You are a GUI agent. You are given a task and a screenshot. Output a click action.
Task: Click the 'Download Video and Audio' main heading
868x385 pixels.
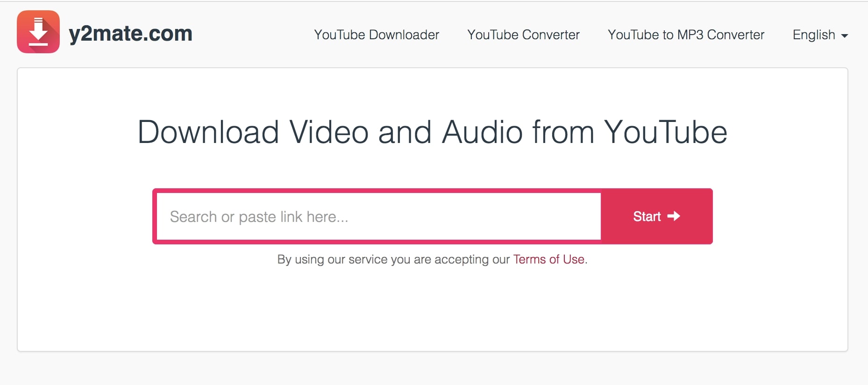(432, 132)
